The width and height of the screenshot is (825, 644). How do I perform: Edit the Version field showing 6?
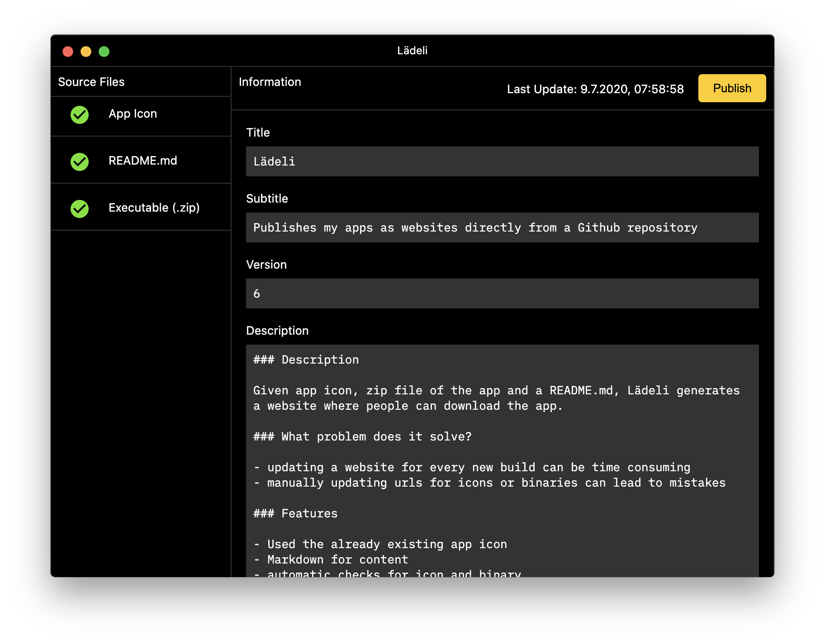pos(502,294)
